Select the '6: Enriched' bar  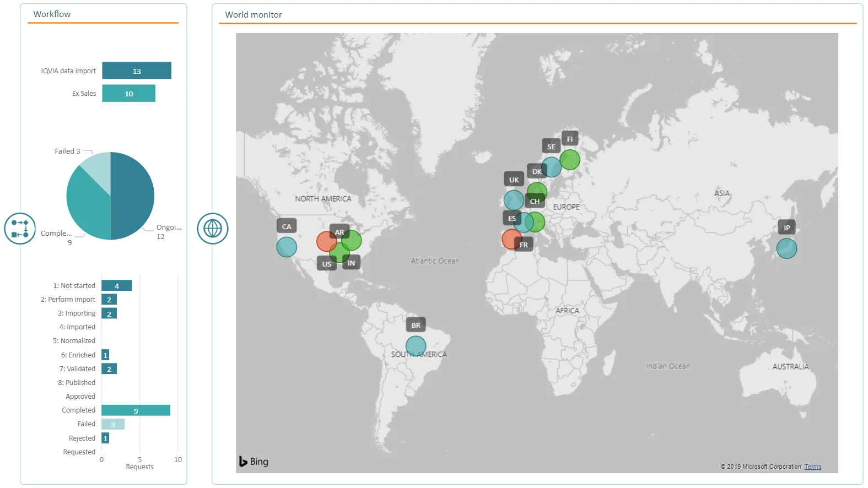[105, 355]
